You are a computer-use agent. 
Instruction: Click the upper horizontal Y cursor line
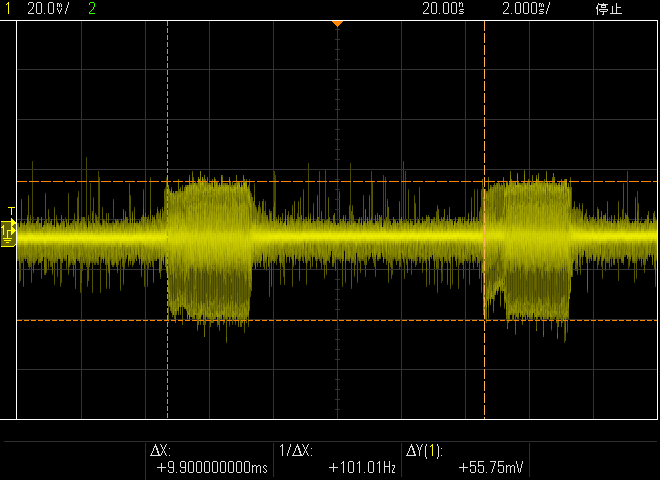[337, 181]
